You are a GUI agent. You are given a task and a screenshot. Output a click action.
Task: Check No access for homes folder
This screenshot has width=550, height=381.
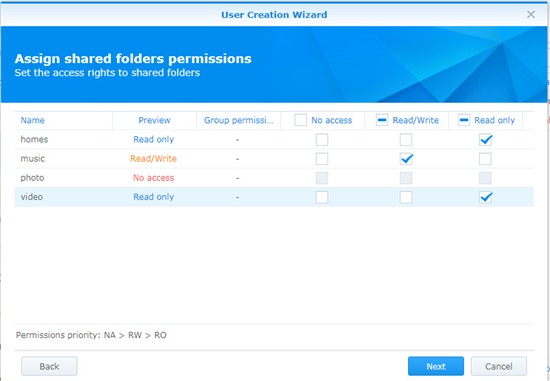click(322, 140)
